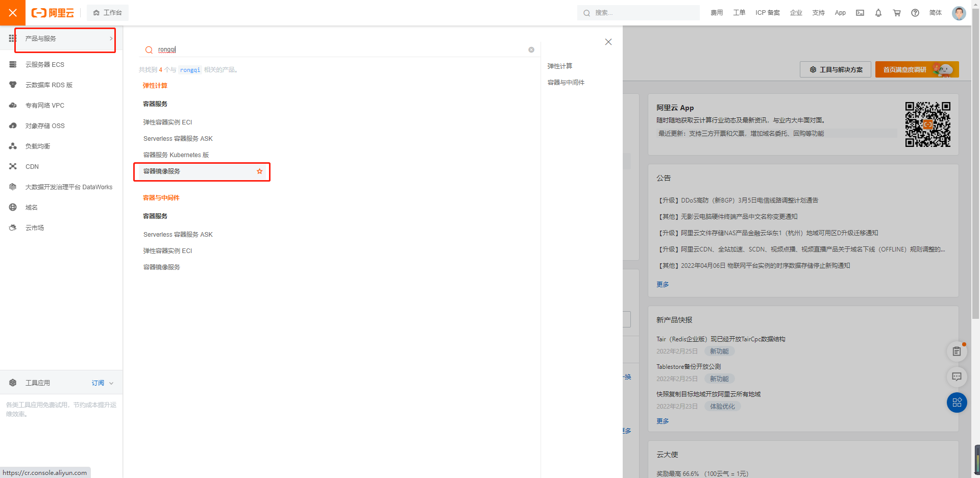Expand the 订阅 dropdown
The image size is (980, 478).
[x=103, y=383]
